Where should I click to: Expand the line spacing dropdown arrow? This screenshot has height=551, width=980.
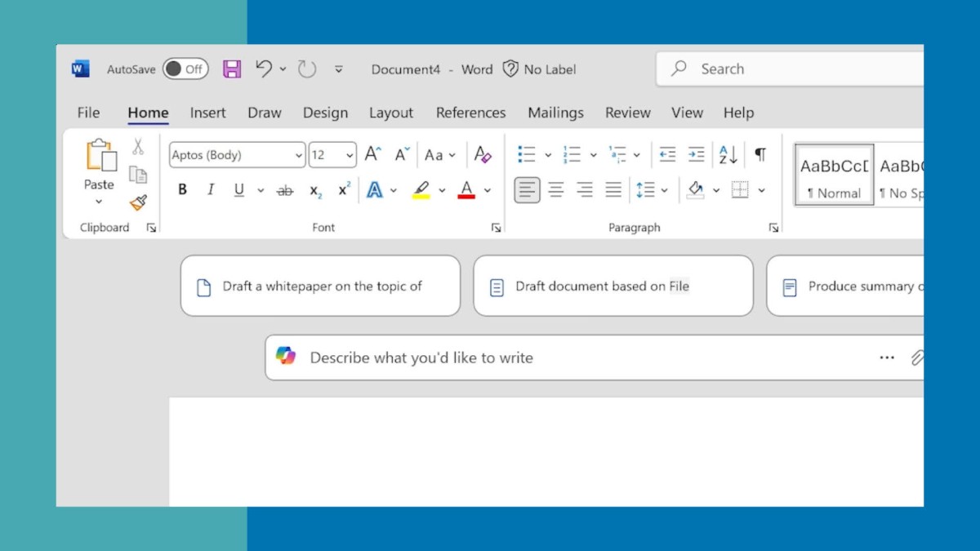(665, 190)
